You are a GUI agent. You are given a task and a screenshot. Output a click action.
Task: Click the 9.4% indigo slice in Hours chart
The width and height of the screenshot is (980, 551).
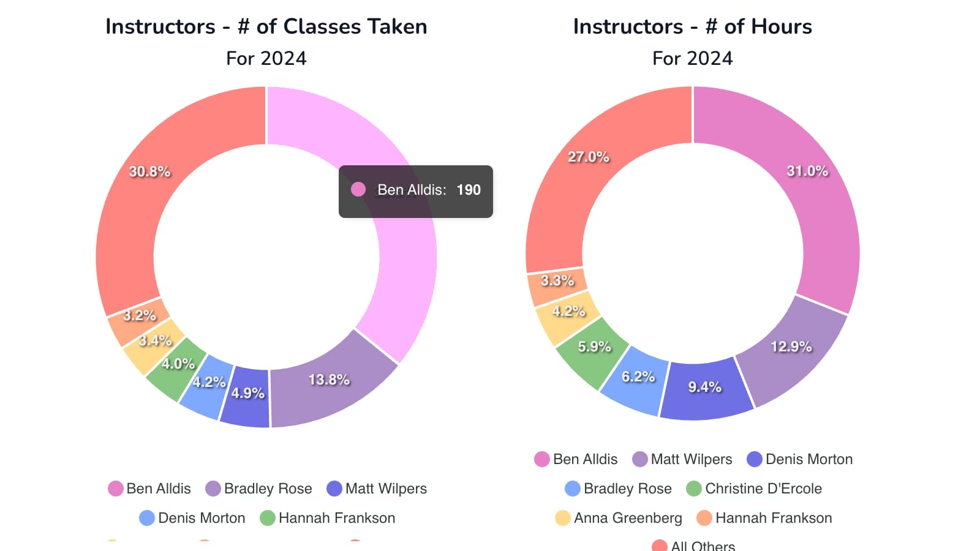706,392
